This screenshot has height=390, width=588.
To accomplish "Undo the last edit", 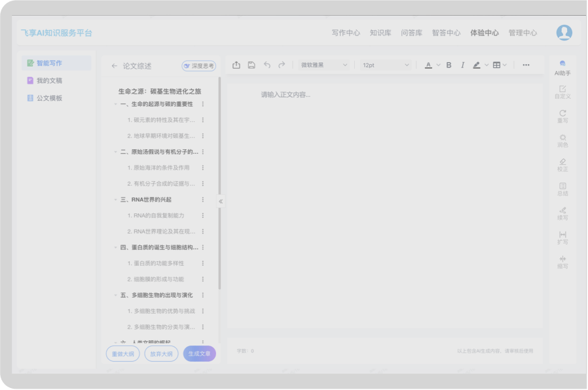I will [266, 65].
